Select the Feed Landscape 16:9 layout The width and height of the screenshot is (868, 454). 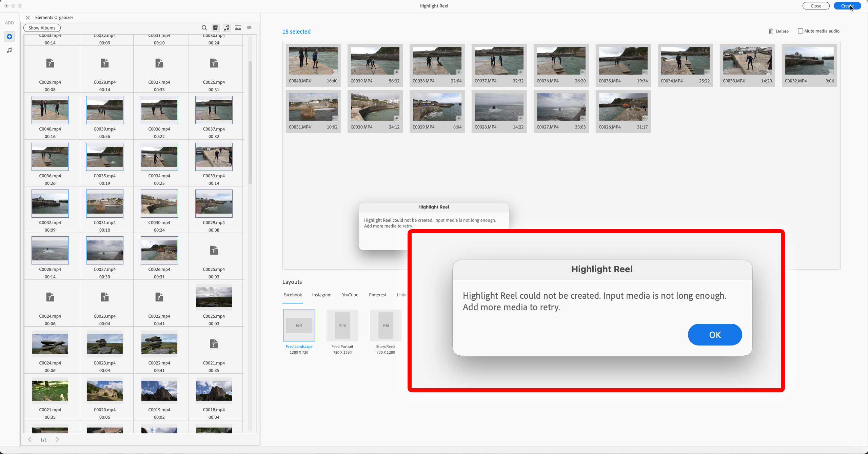(299, 325)
